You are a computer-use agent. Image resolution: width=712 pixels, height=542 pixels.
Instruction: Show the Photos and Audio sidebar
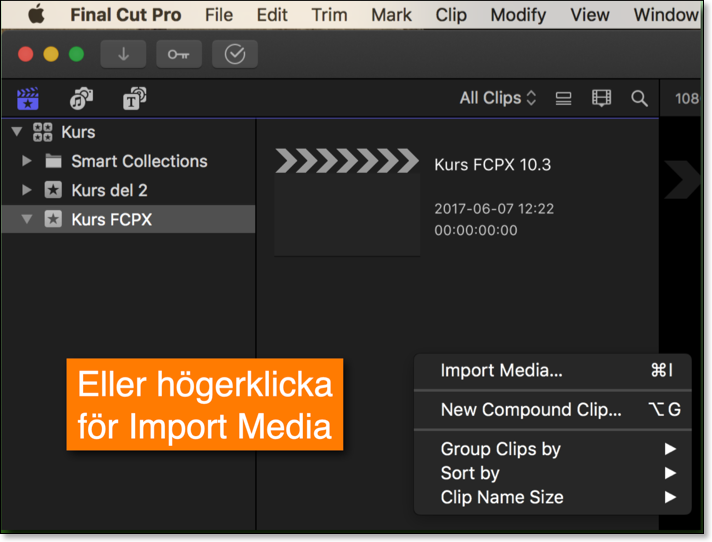(81, 98)
